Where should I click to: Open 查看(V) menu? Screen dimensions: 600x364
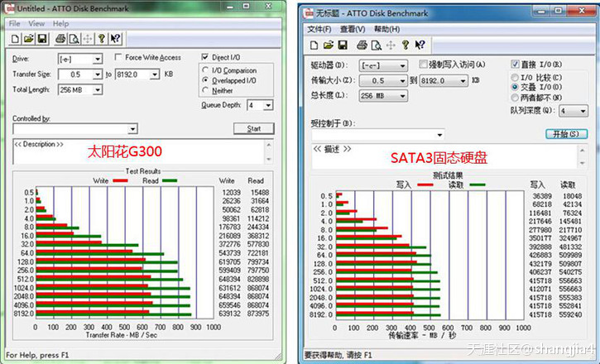tap(353, 29)
